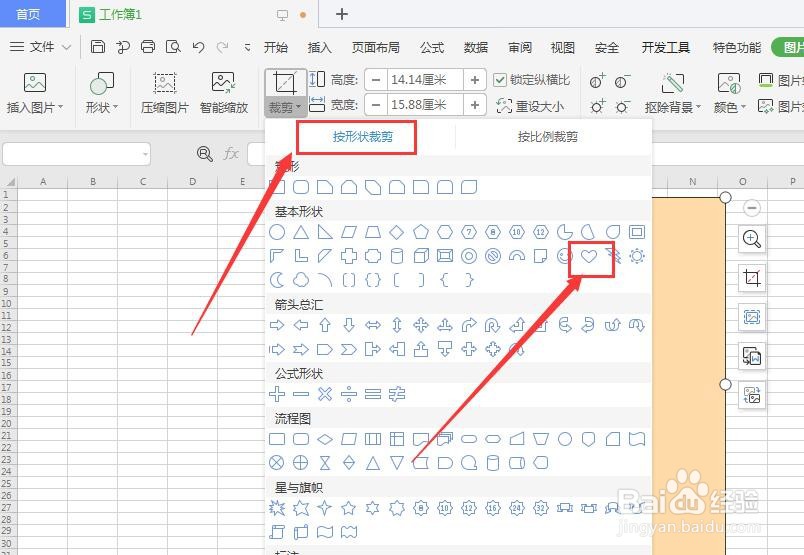
Task: Select the moon shape in basic shapes
Action: click(x=277, y=280)
